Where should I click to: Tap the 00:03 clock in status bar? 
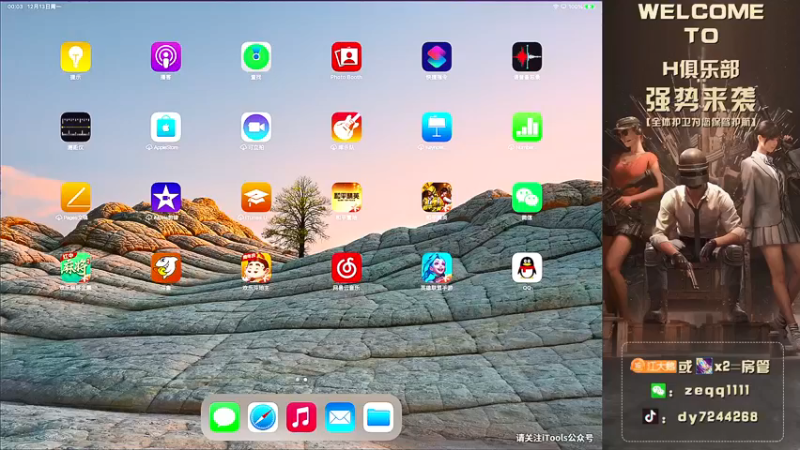(x=15, y=7)
